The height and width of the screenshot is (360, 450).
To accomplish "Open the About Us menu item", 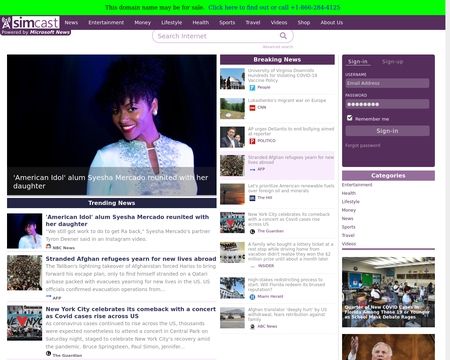I will [332, 23].
